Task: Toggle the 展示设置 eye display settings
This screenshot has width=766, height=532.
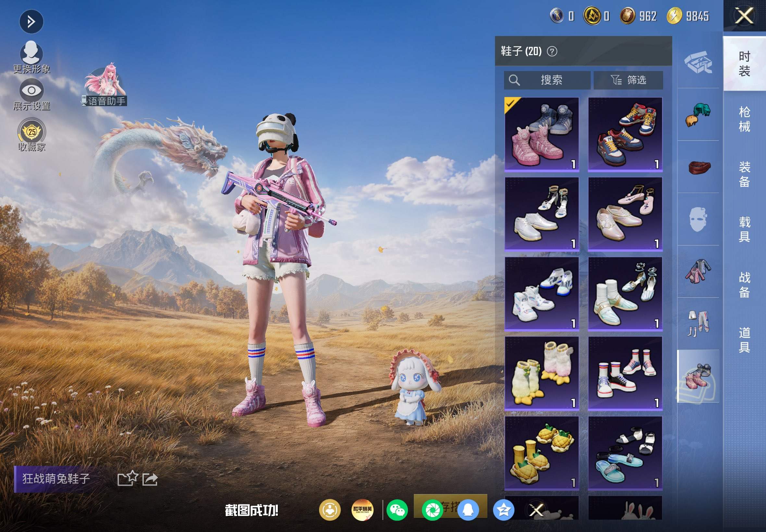Action: click(x=31, y=95)
